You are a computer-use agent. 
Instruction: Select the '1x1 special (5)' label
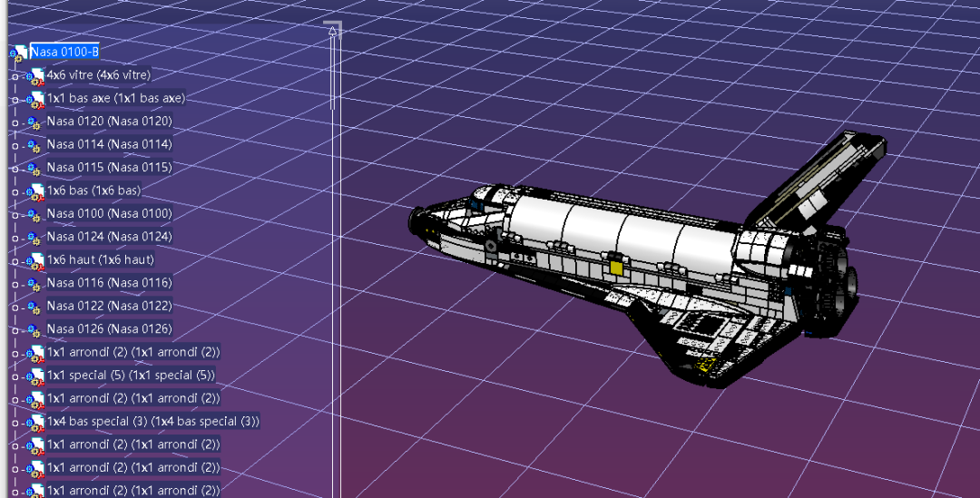pyautogui.click(x=131, y=376)
